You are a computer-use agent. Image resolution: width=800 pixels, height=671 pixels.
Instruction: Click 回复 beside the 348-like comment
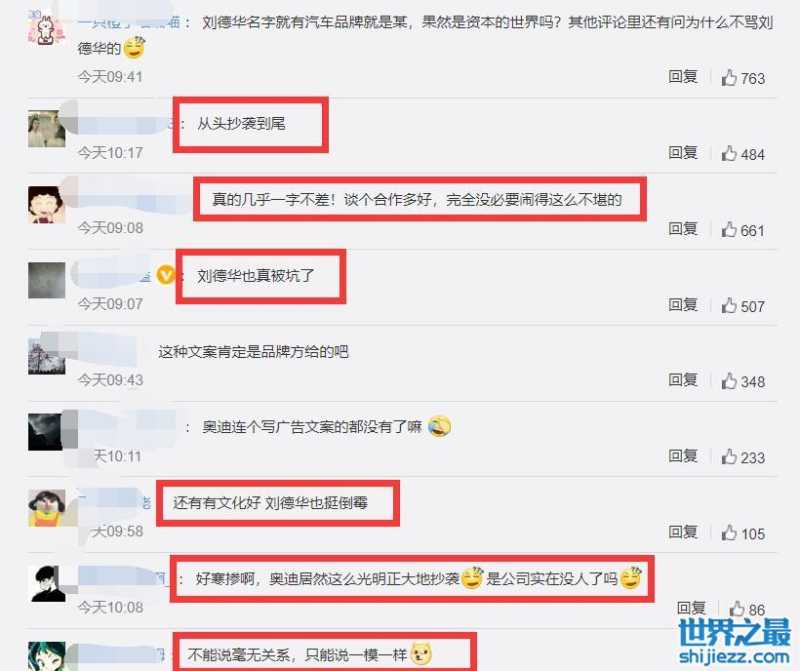tap(683, 380)
